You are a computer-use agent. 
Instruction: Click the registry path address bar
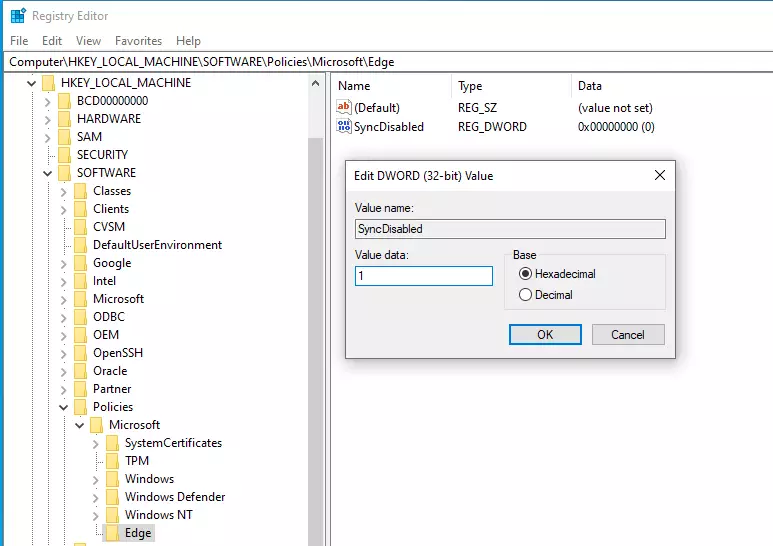[x=389, y=62]
